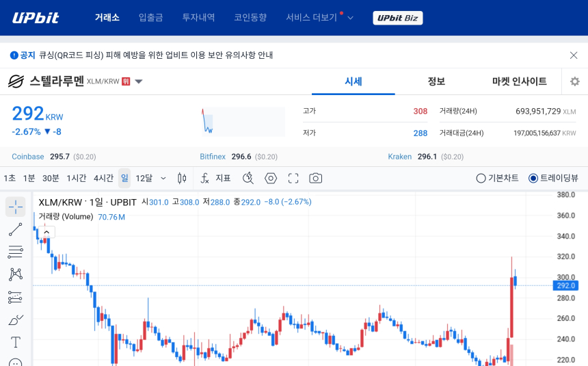Viewport: 588px width, 366px height.
Task: Select the crosshair cursor tool
Action: click(15, 207)
